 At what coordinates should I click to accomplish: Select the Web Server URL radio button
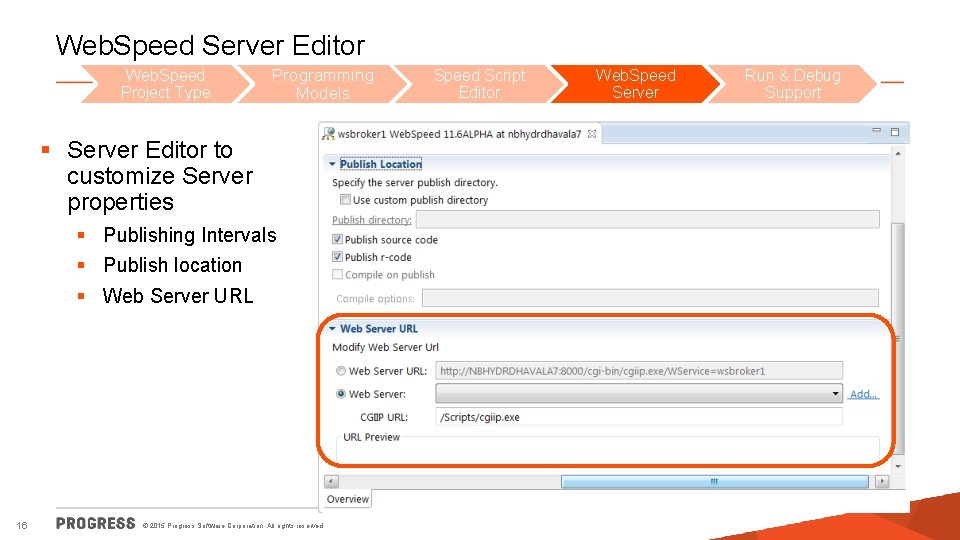341,371
